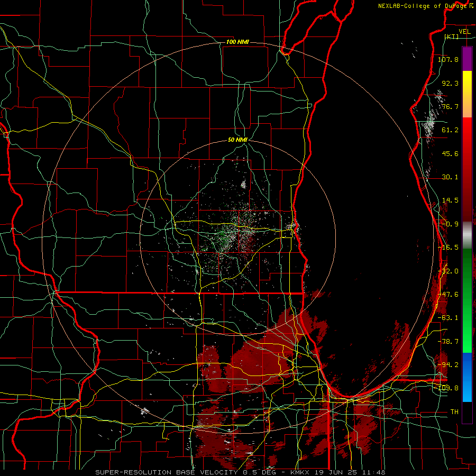Viewport: 476px width, 476px height.
Task: Click the 107.8 velocity scale value
Action: tap(448, 59)
